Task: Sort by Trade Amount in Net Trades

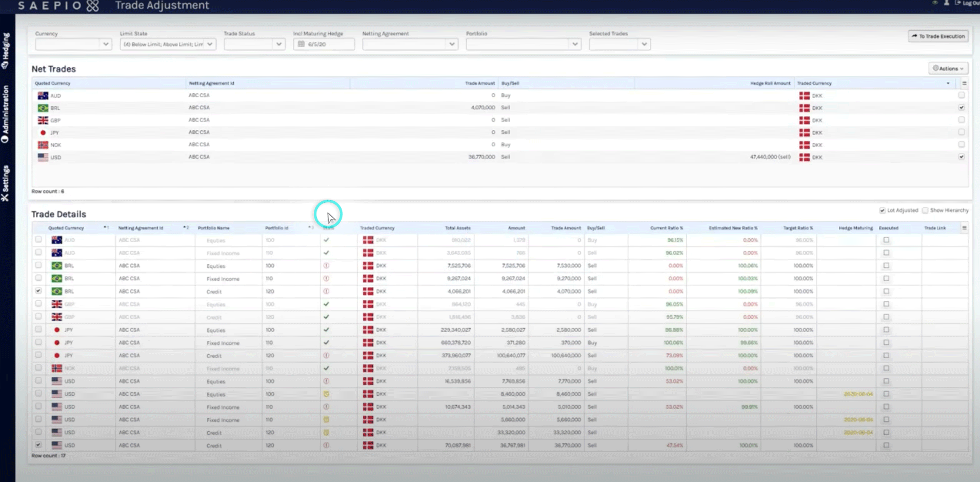Action: coord(479,83)
